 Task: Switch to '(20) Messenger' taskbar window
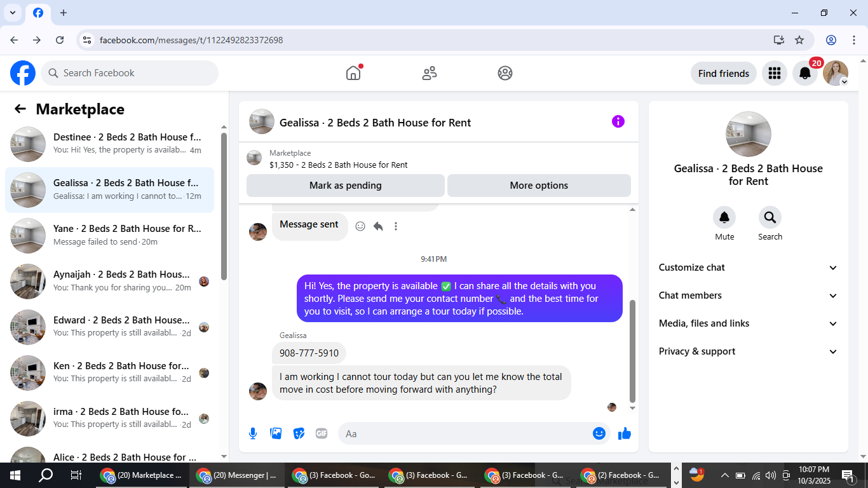(x=236, y=475)
